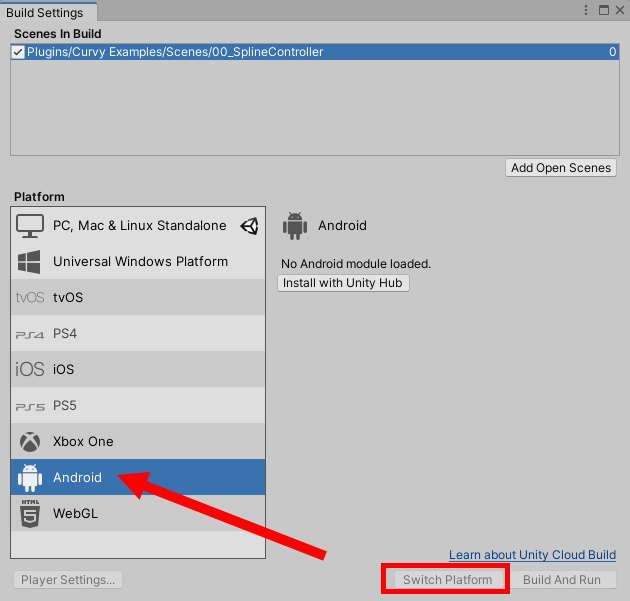Click the Platform section heading
Viewport: 630px width, 601px height.
click(39, 197)
